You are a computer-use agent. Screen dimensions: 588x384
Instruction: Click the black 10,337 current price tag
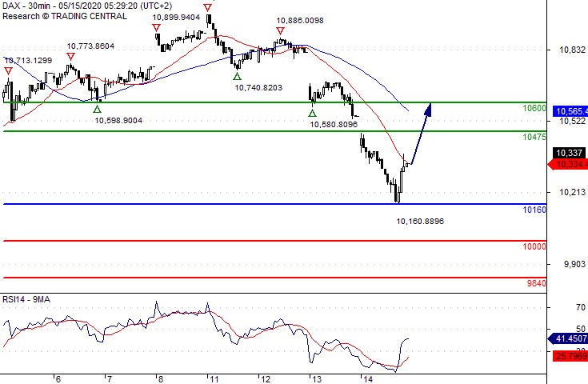coord(570,153)
